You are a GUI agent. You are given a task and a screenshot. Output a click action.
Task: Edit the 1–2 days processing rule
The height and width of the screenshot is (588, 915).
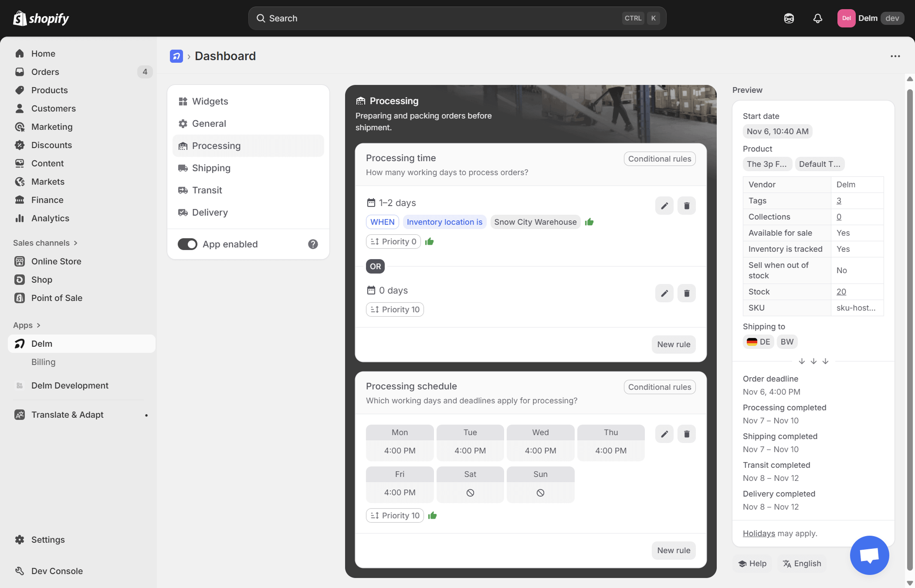point(664,206)
